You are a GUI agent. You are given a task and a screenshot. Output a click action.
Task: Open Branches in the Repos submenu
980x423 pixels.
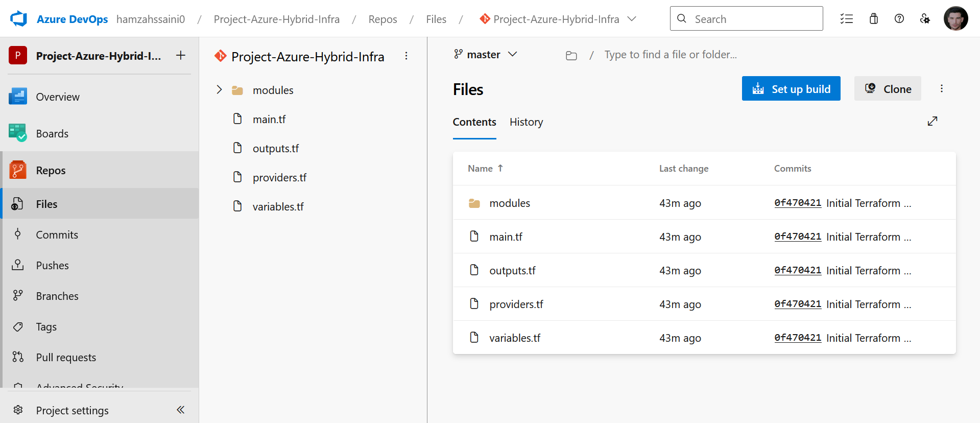coord(100,296)
